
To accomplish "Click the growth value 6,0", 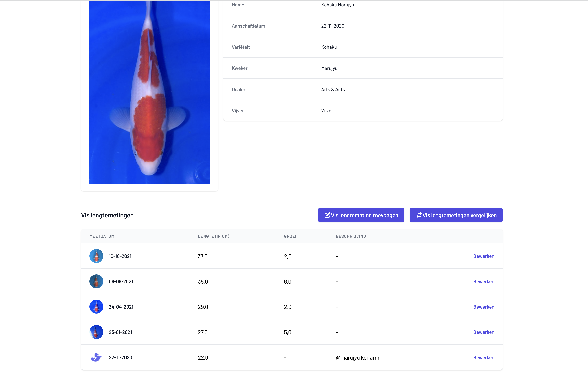I will point(288,282).
